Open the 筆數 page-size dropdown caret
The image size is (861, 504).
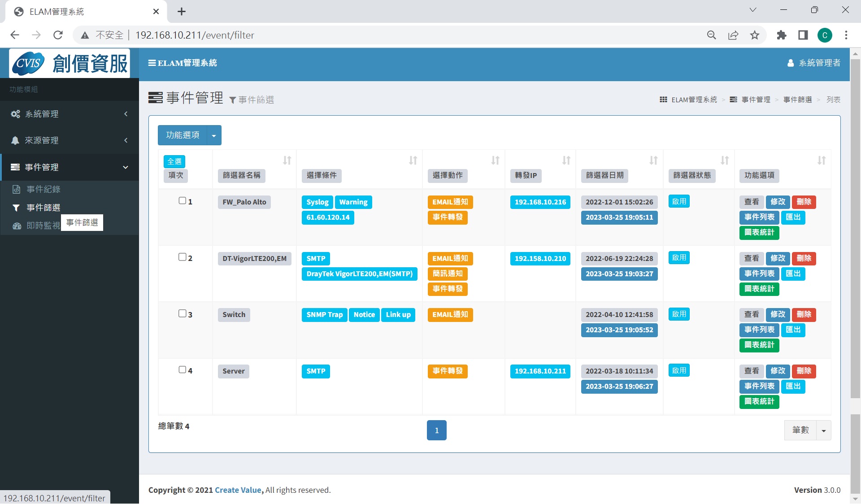coord(824,430)
